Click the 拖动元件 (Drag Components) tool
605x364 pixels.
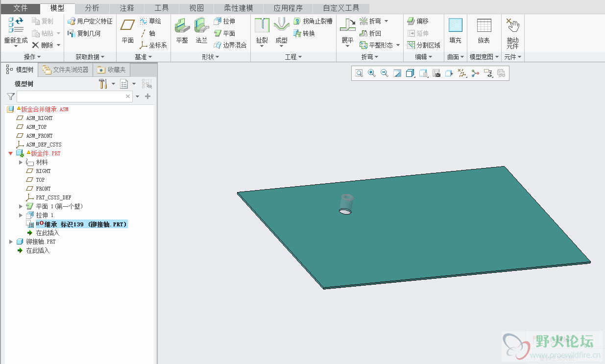[512, 33]
